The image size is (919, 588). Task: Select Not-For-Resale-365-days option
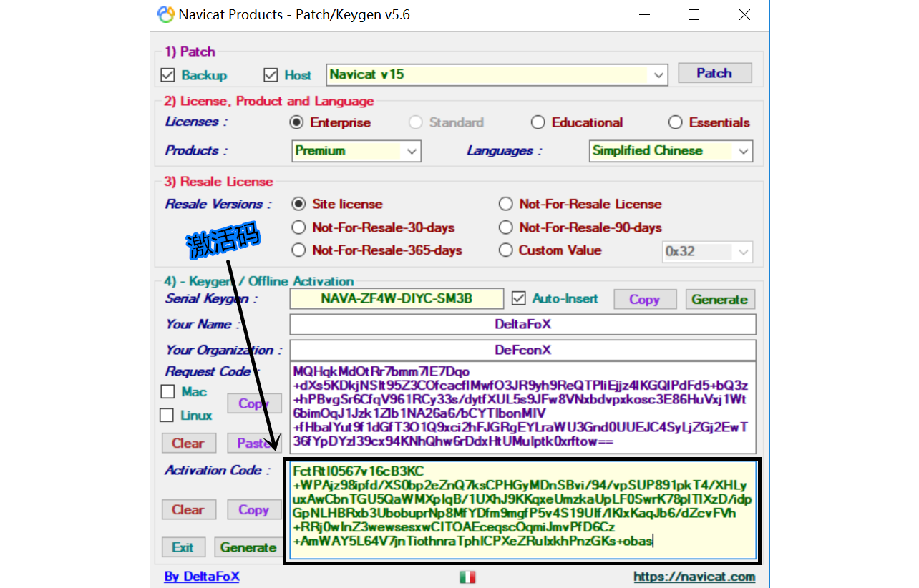click(x=299, y=250)
